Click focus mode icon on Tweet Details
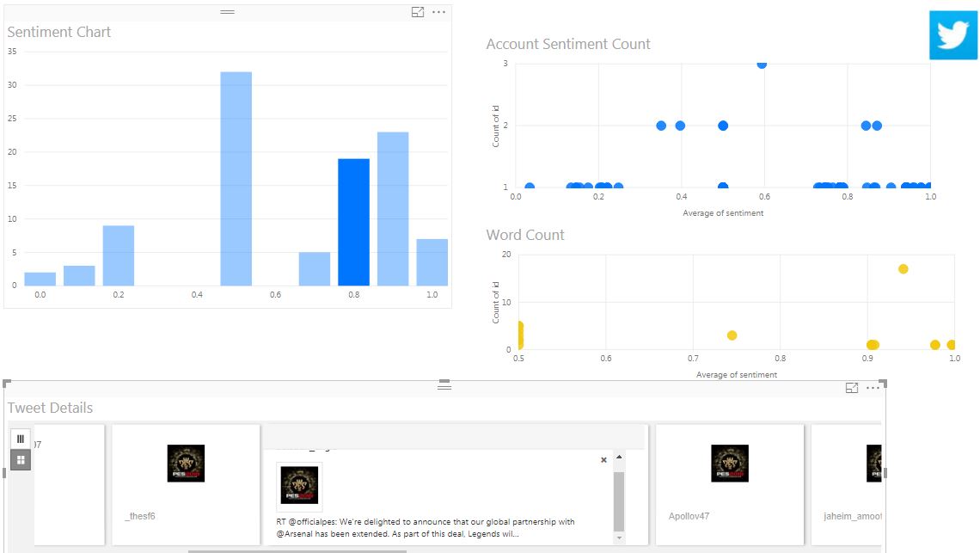The width and height of the screenshot is (980, 553). pyautogui.click(x=852, y=388)
